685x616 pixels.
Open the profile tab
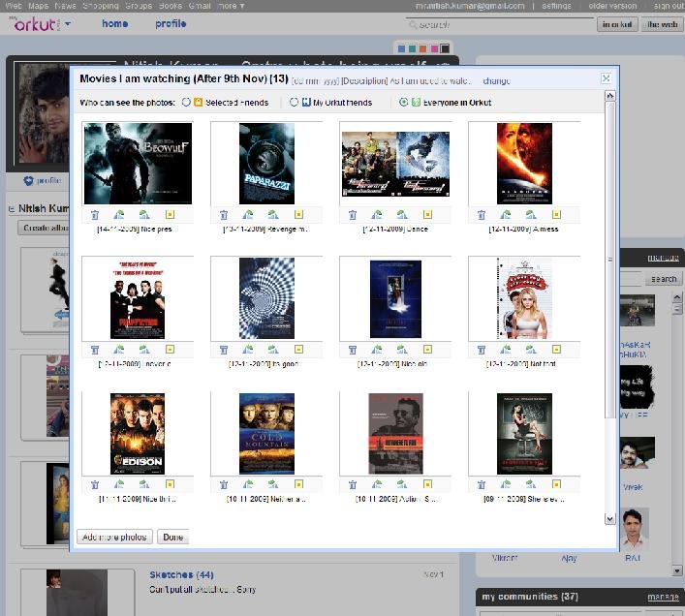(x=171, y=24)
